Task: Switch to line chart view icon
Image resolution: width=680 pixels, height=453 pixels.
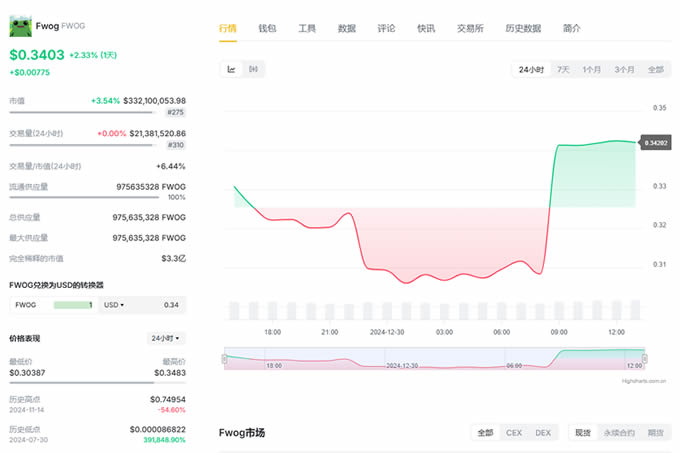Action: pyautogui.click(x=232, y=69)
